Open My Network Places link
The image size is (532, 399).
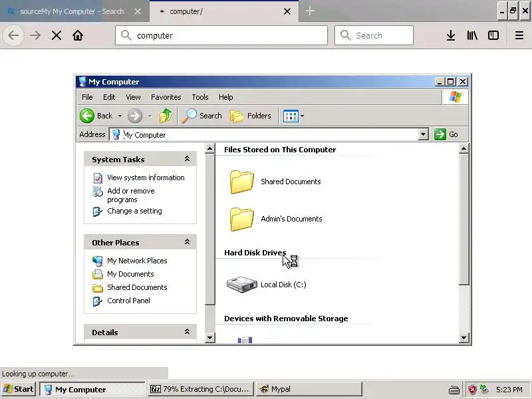137,261
